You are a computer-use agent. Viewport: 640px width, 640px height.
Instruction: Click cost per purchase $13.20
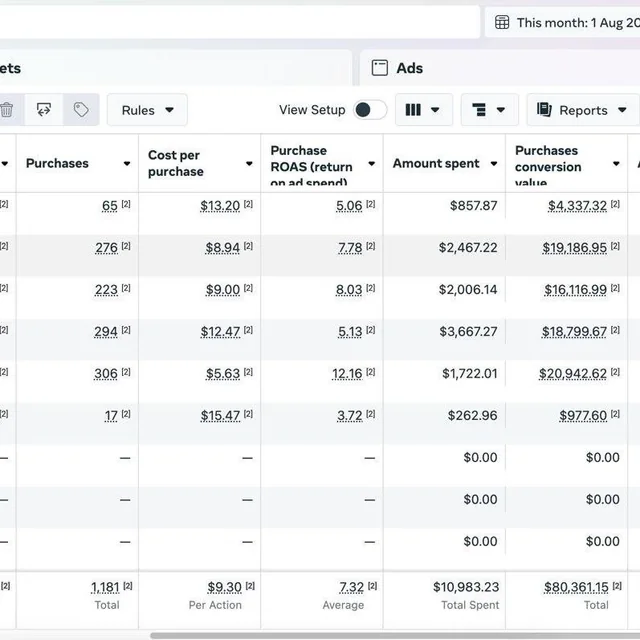pyautogui.click(x=220, y=206)
